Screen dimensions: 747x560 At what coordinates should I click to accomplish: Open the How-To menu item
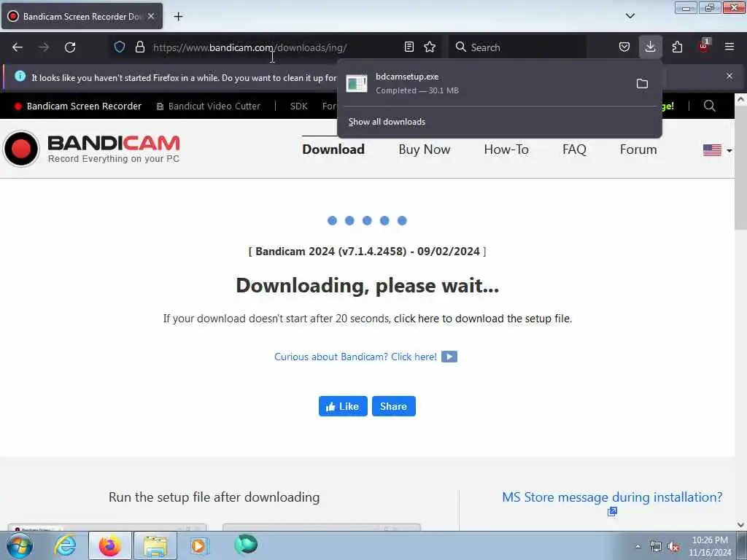(506, 149)
